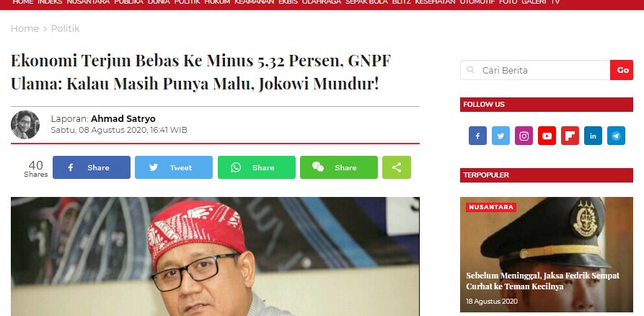644x316 pixels.
Task: Select KESEHATAN in top navigation menu
Action: tap(435, 2)
